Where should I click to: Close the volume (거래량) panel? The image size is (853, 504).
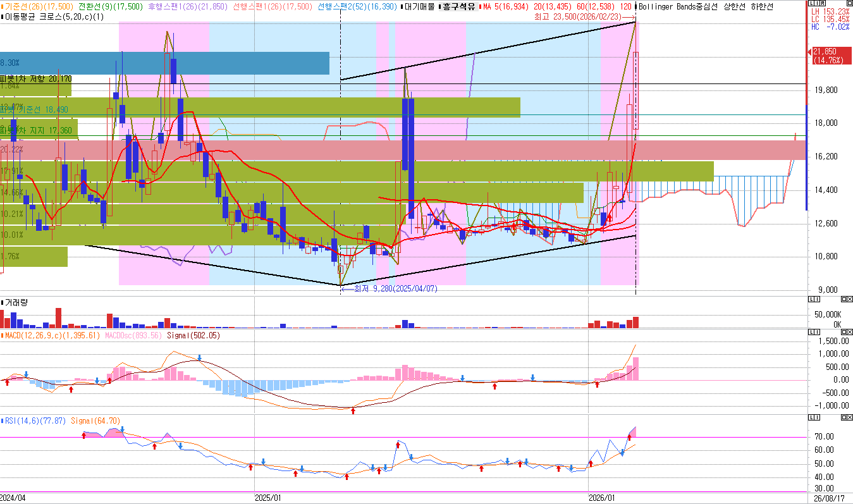[850, 299]
